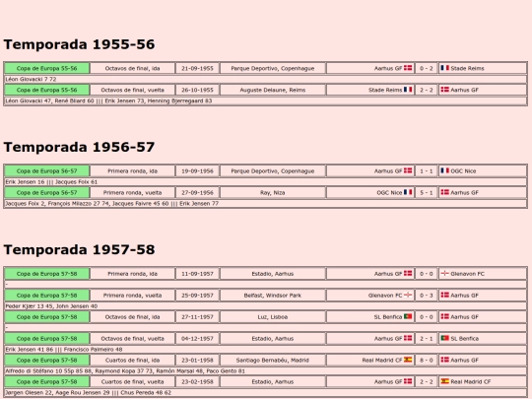Click the score '2 - 1' against SL Benfica
The image size is (532, 399).
tap(427, 339)
